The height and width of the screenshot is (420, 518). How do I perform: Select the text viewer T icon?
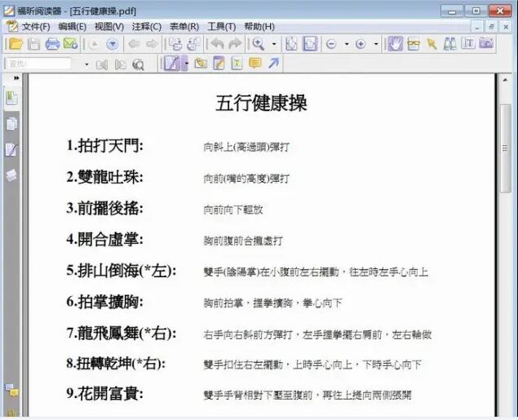(467, 43)
